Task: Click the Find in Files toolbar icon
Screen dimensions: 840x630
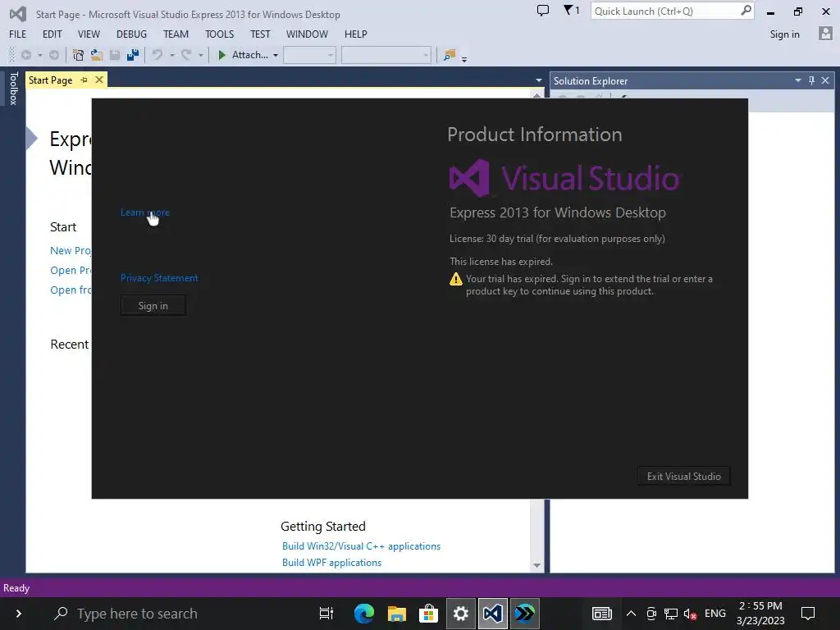Action: point(450,55)
